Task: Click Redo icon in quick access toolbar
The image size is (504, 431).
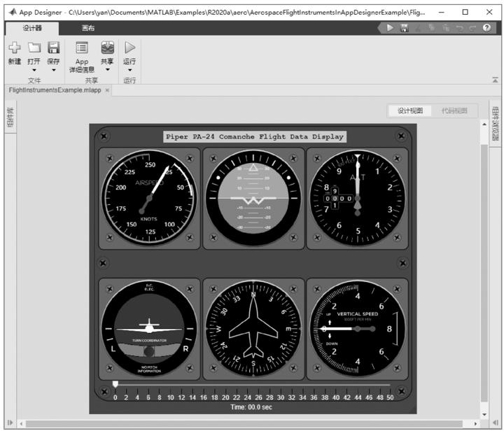Action: [472, 28]
